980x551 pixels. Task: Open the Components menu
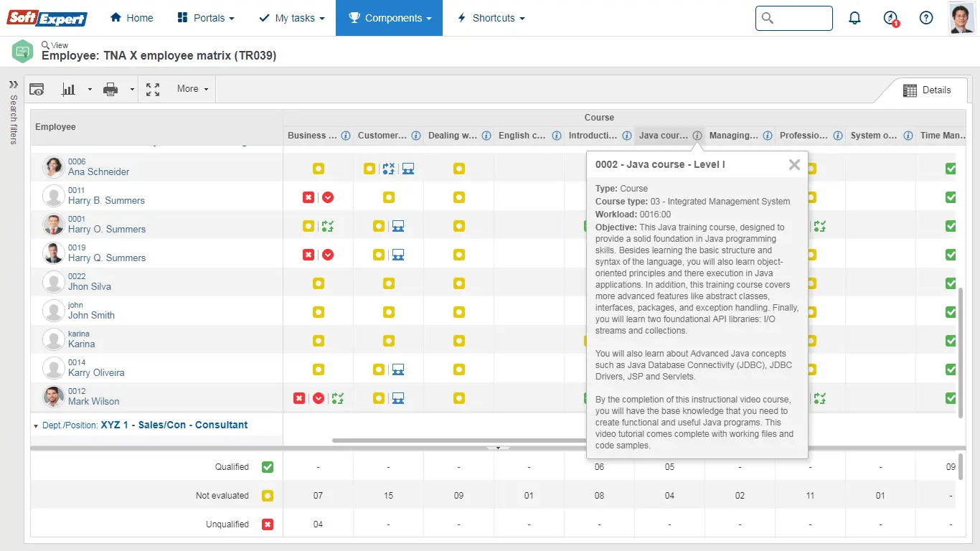tap(390, 18)
